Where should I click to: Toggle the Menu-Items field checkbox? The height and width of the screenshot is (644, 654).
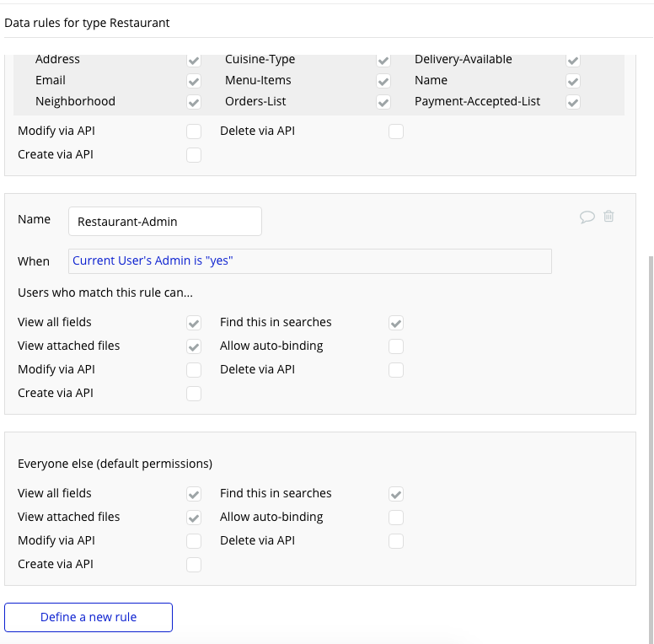click(x=383, y=82)
